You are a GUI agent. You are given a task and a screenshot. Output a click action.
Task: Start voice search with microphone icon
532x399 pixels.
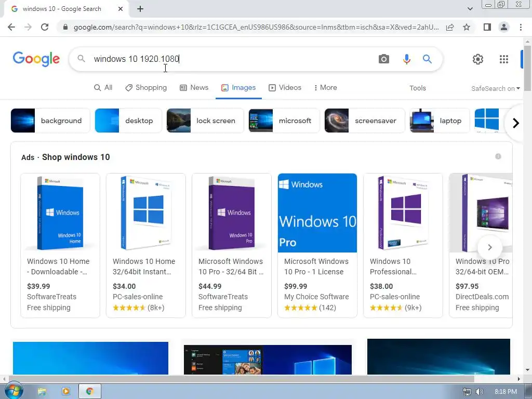click(406, 59)
